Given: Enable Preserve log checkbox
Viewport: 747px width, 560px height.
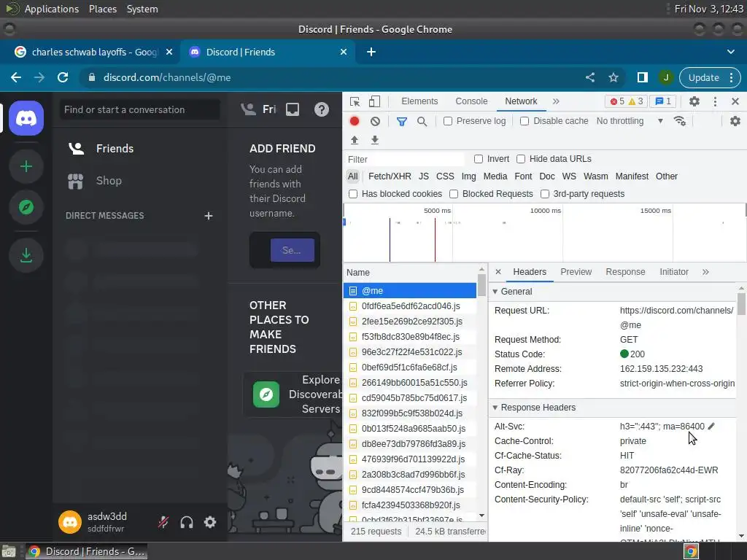Looking at the screenshot, I should tap(448, 122).
